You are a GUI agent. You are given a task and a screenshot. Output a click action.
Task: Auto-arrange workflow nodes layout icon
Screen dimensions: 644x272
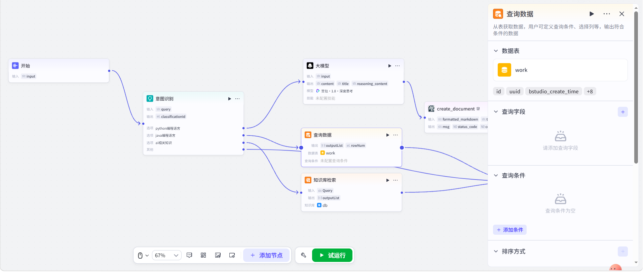pyautogui.click(x=203, y=256)
